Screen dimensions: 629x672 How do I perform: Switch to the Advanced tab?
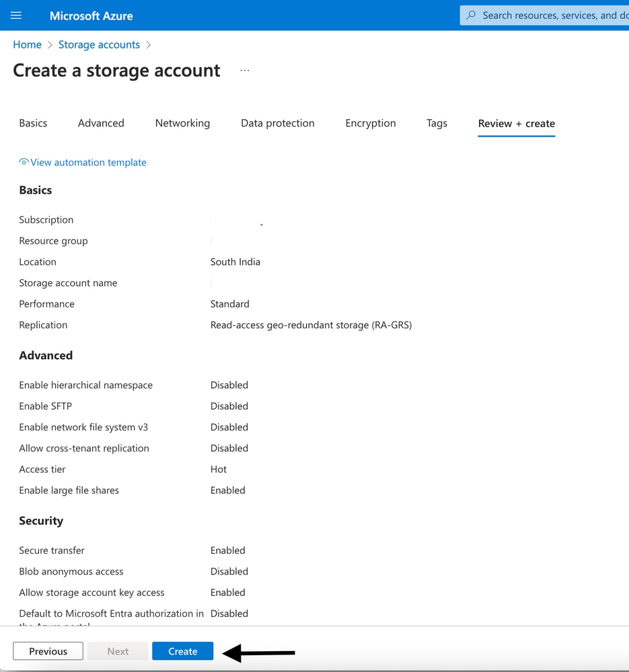[x=101, y=123]
